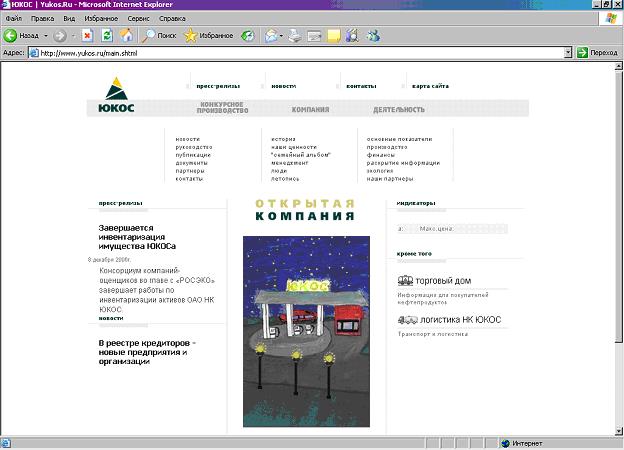
Task: Open the Избранное menu in menu bar
Action: click(x=101, y=19)
